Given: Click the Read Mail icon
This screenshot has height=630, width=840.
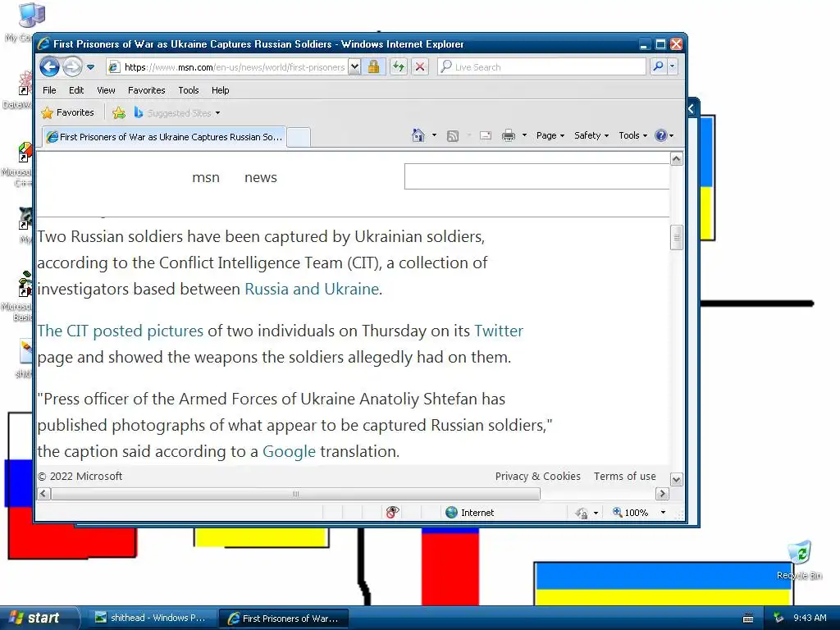Looking at the screenshot, I should pyautogui.click(x=486, y=135).
